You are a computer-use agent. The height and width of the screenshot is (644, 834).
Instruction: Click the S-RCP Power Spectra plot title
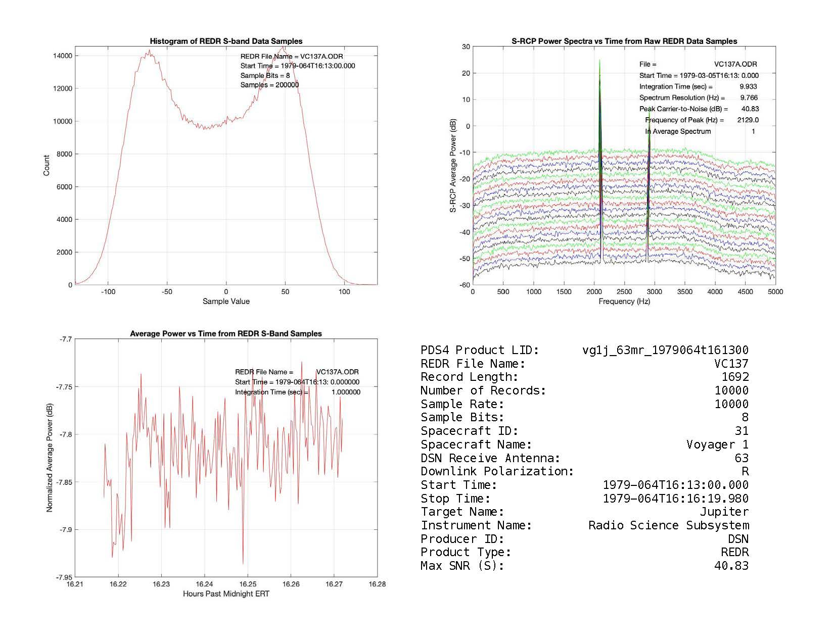pyautogui.click(x=624, y=41)
